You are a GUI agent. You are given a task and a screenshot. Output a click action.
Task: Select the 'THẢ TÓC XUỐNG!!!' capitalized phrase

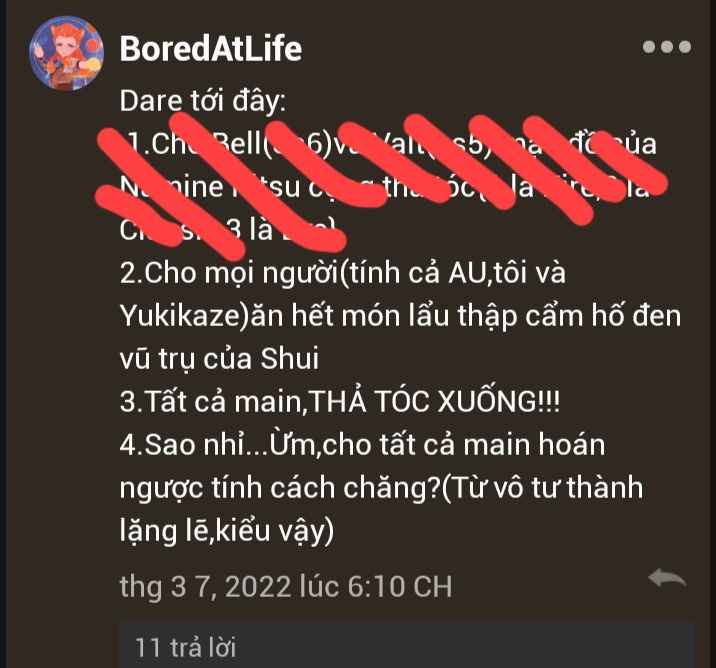(434, 401)
